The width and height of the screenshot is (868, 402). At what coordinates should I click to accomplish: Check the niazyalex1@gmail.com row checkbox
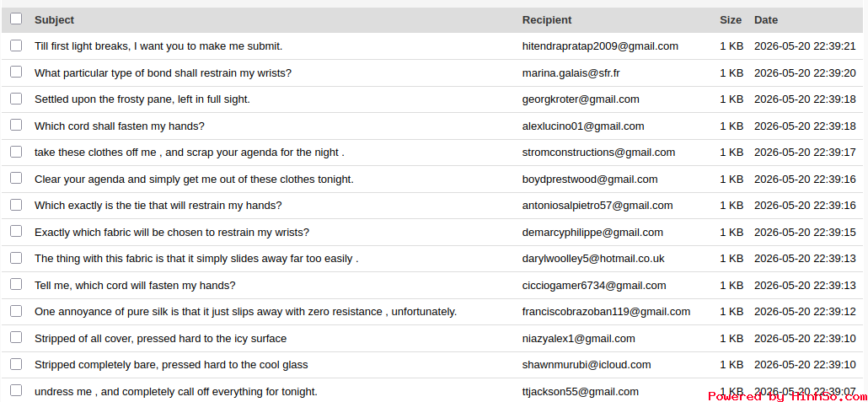point(16,338)
